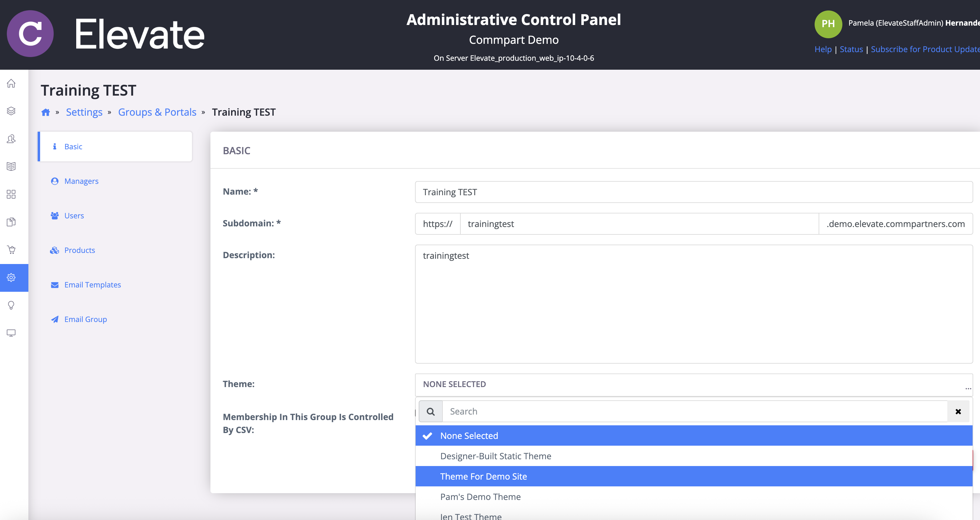Clear the theme search with X

point(958,411)
